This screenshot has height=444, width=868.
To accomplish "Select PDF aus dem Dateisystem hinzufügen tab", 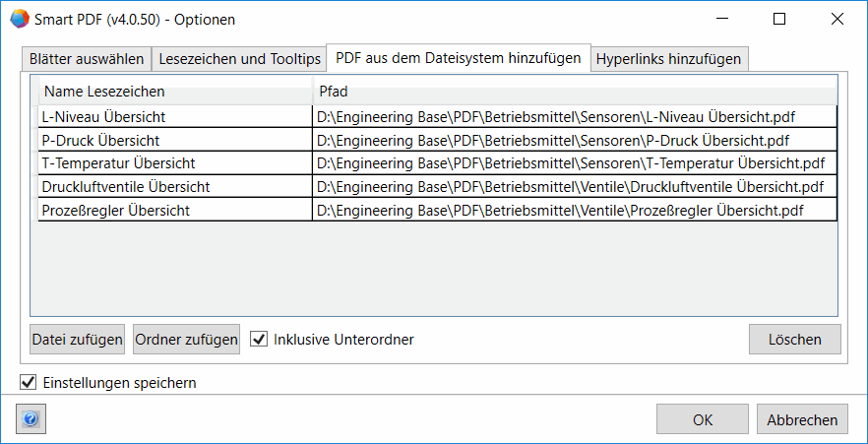I will click(458, 58).
